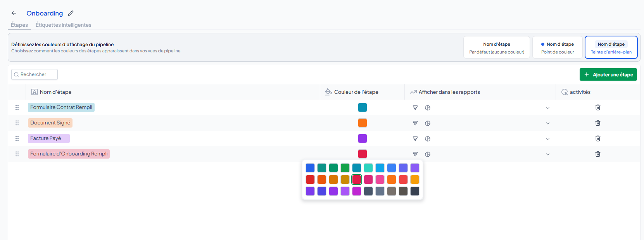Click the Couleur de l'étape column header
Viewport: 644px width, 240px height.
tap(356, 92)
